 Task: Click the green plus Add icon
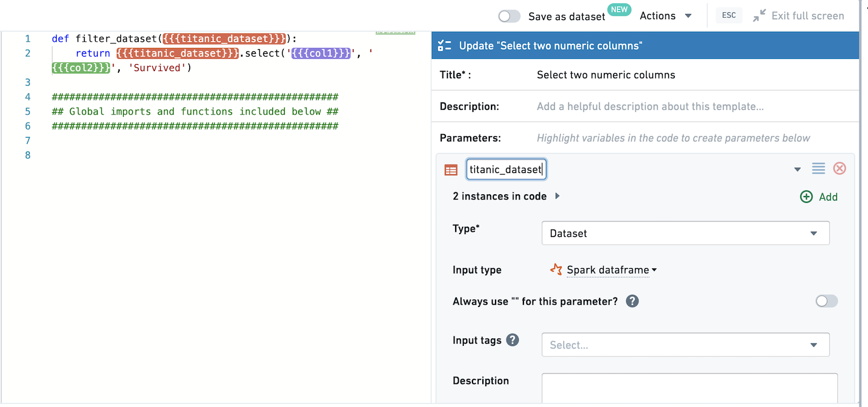pos(806,197)
